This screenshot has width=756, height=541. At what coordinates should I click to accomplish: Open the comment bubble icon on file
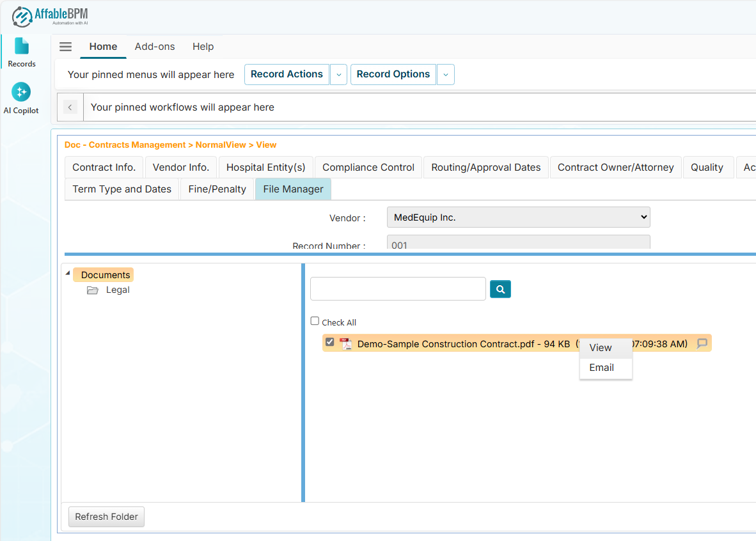[x=702, y=343]
